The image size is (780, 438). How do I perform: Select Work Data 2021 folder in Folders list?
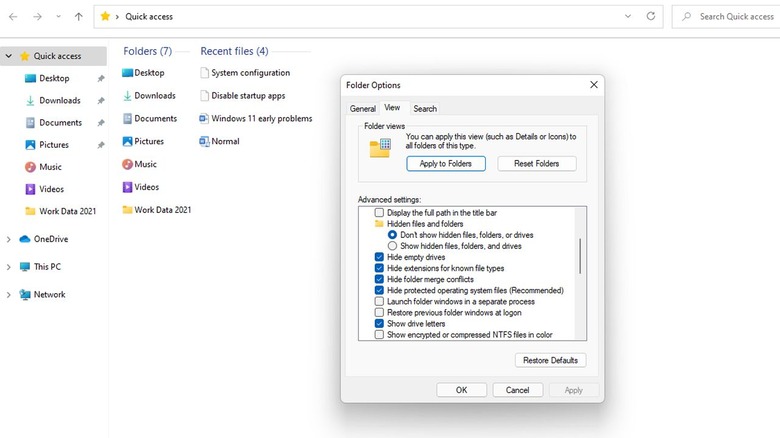coord(157,210)
